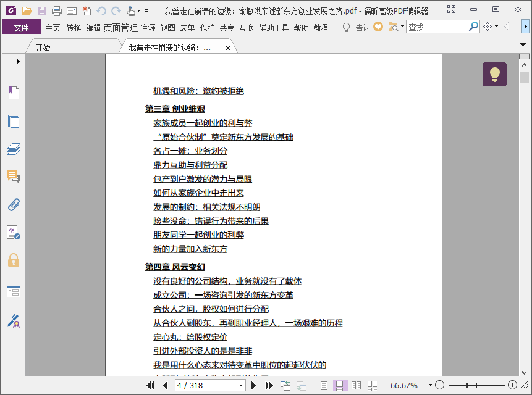Undo last action with curved arrow
The image size is (532, 395).
click(x=101, y=11)
